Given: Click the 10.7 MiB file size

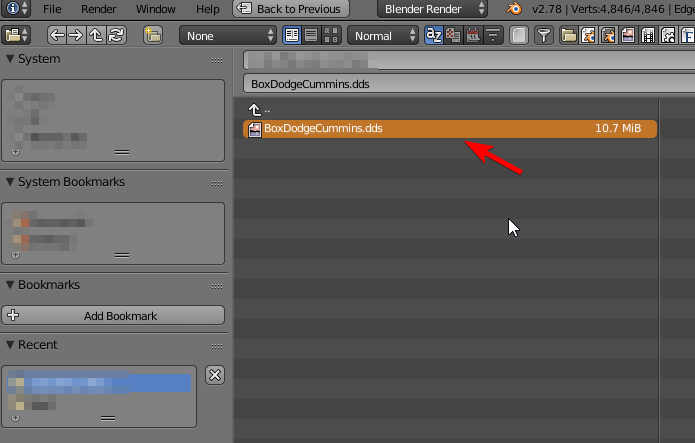Looking at the screenshot, I should tap(618, 129).
